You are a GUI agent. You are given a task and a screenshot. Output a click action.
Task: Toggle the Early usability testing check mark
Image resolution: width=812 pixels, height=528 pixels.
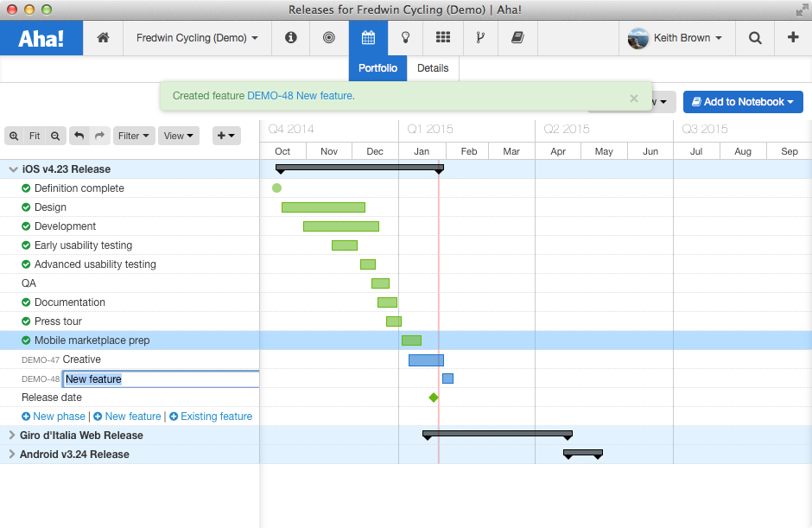26,245
